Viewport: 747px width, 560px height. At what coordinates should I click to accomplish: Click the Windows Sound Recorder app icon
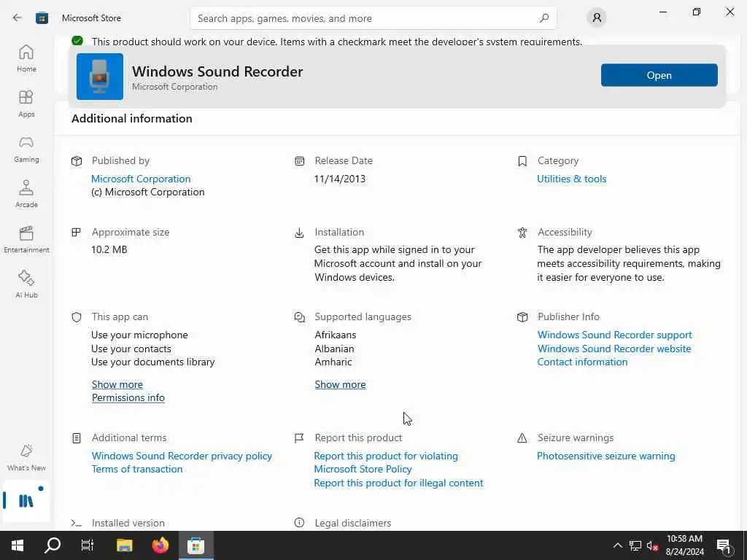[99, 76]
